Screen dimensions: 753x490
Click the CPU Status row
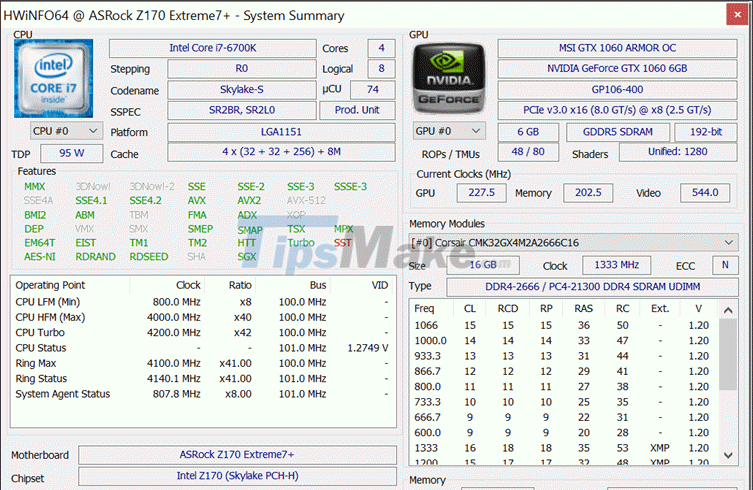(203, 348)
